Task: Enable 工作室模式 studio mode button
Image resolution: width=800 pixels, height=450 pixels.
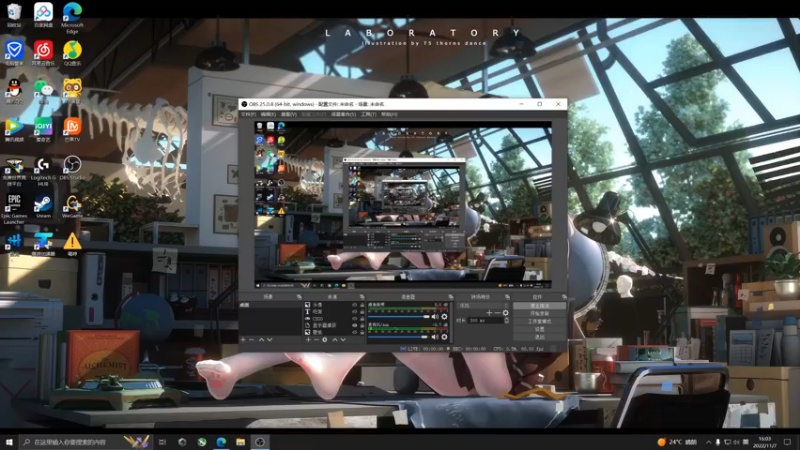Action: (x=539, y=321)
